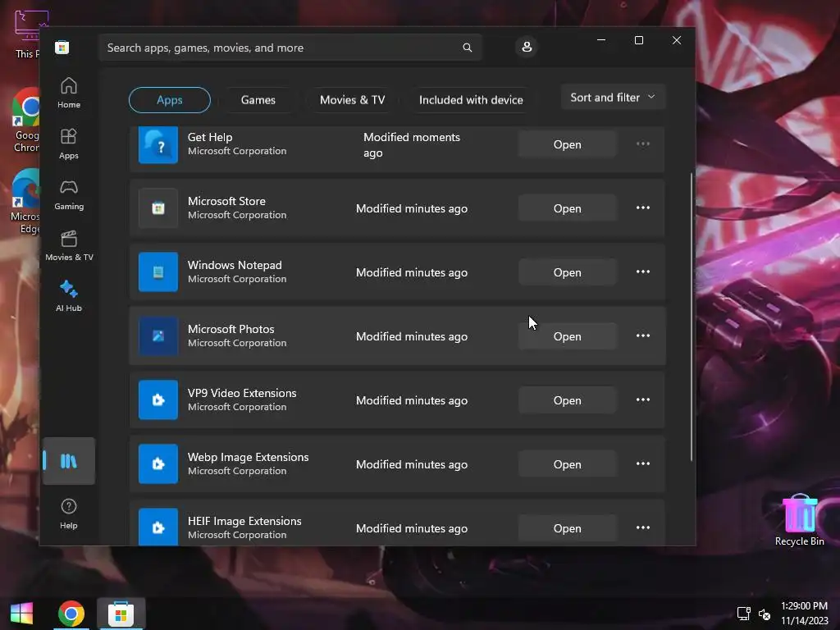Open the Home section in sidebar

click(69, 94)
